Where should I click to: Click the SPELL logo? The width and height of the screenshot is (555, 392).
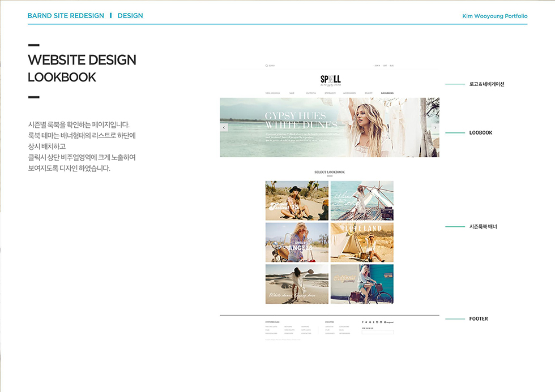coord(330,79)
